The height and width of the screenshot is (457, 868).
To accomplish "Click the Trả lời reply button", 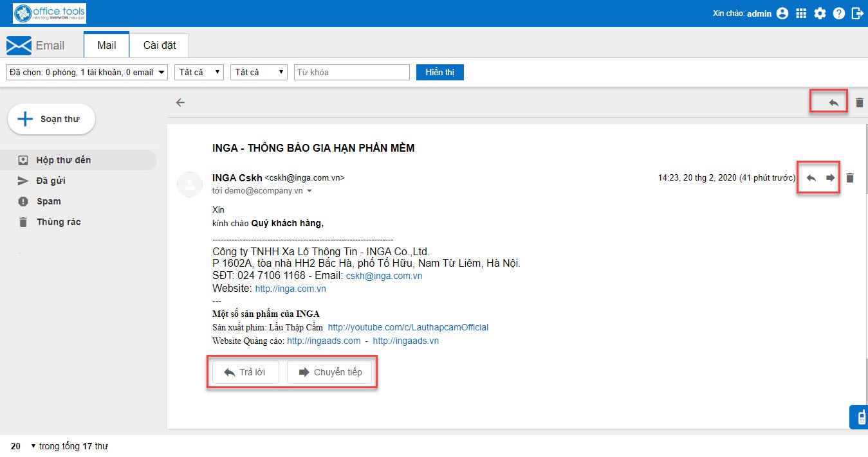I will tap(246, 372).
